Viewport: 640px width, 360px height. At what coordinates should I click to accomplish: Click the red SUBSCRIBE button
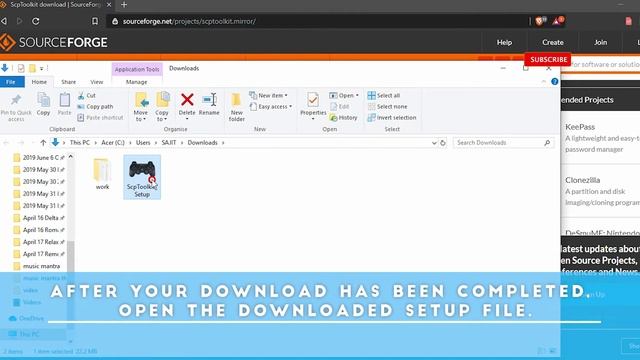click(x=548, y=60)
